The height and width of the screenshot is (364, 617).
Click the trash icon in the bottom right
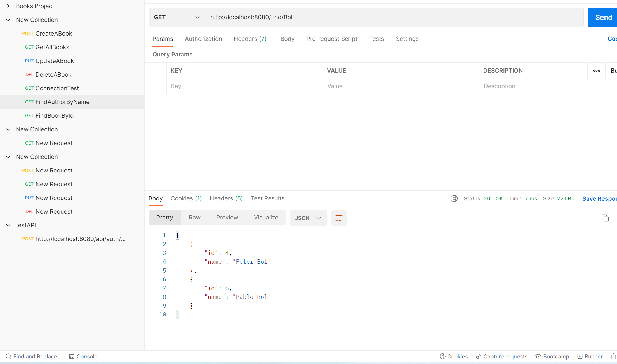click(613, 356)
